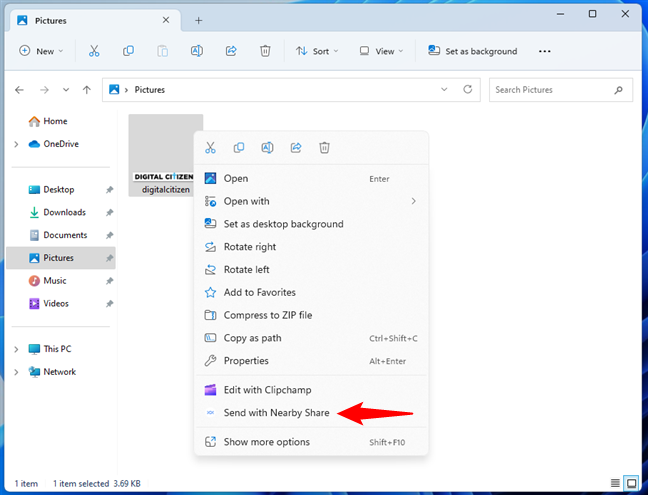
Task: Choose Compress to ZIP file
Action: [x=267, y=315]
